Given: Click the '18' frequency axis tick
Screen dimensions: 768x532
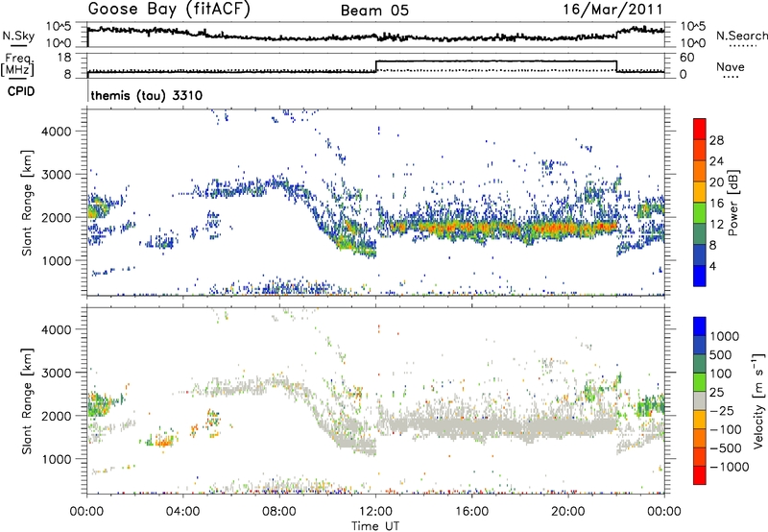Looking at the screenshot, I should 64,58.
